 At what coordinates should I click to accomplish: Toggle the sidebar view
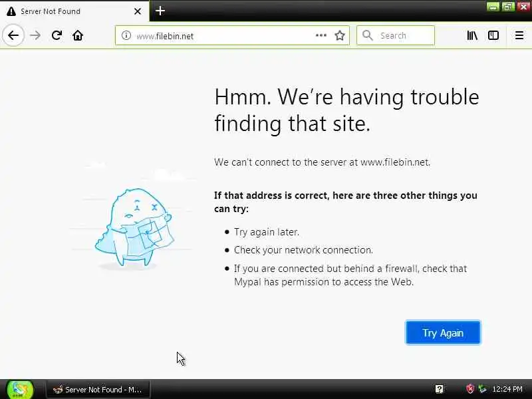click(493, 35)
